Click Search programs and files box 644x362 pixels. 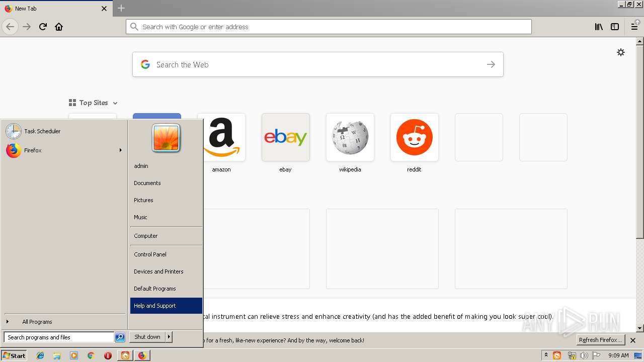59,337
